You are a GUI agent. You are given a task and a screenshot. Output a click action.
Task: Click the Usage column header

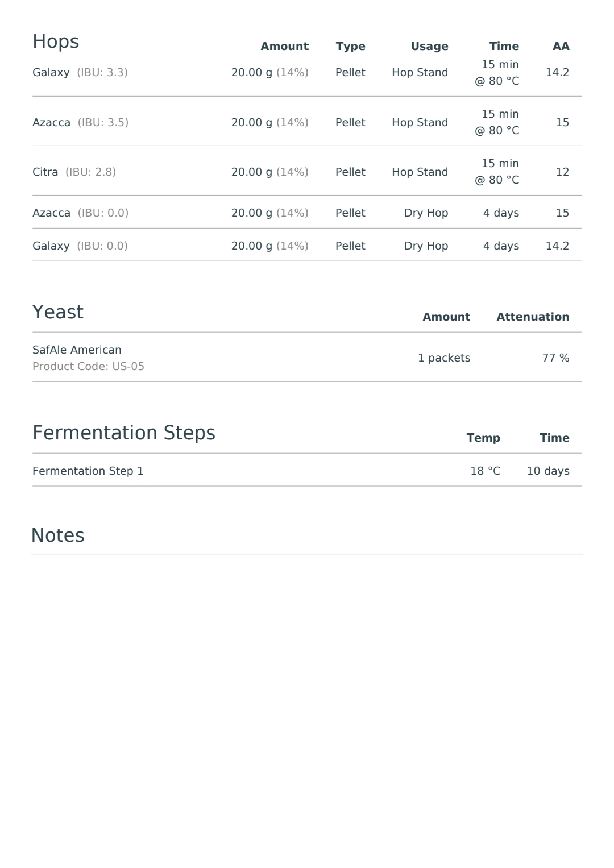tap(430, 47)
